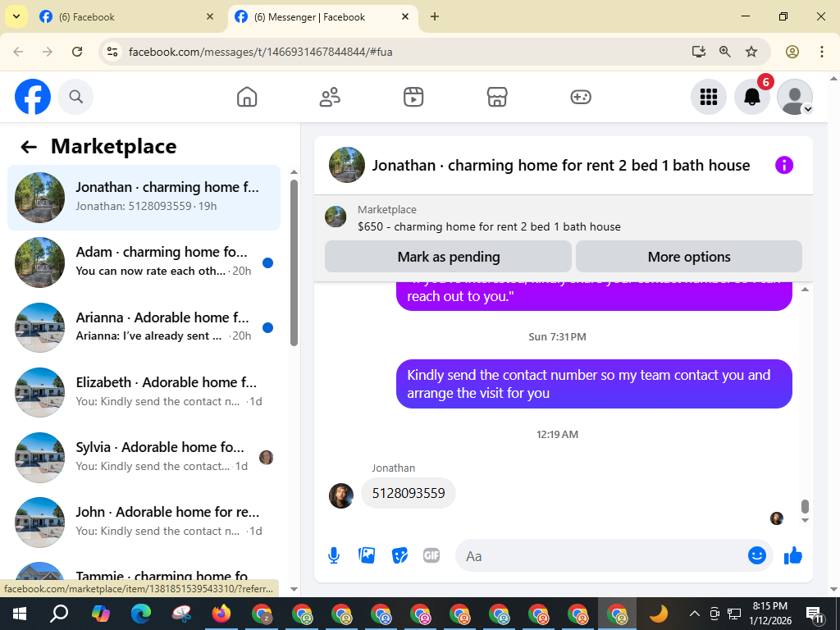Image resolution: width=840 pixels, height=630 pixels.
Task: Choose a GIF in message composer
Action: coord(431,555)
